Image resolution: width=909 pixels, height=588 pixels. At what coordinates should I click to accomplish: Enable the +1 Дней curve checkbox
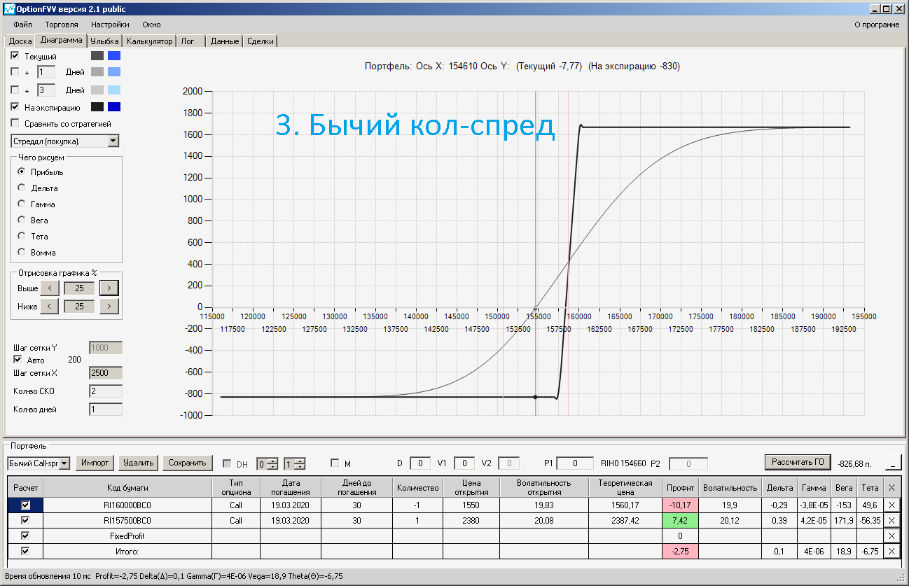click(x=15, y=71)
